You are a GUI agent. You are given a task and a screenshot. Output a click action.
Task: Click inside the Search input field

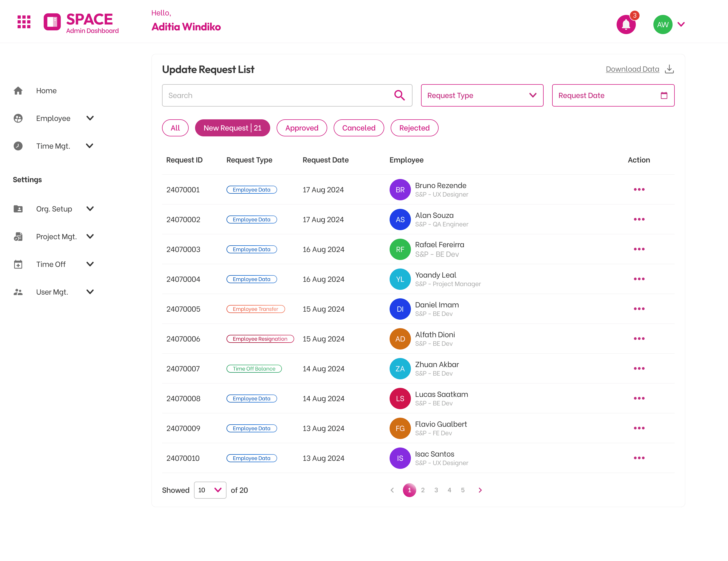click(x=267, y=95)
